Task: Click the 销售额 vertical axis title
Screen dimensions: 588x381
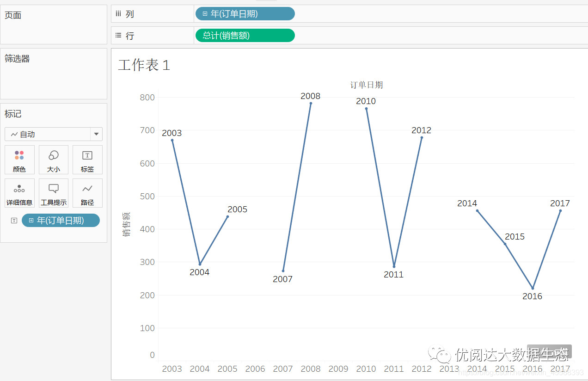Action: 126,224
